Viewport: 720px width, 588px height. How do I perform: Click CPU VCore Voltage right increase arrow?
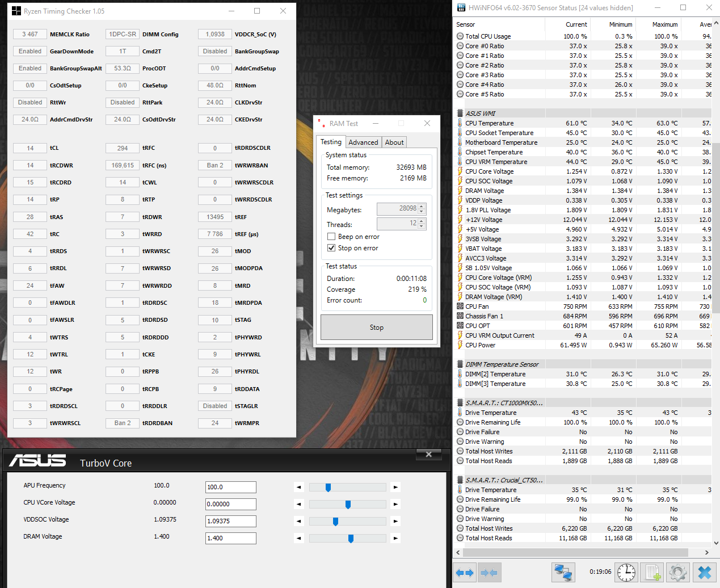[395, 504]
